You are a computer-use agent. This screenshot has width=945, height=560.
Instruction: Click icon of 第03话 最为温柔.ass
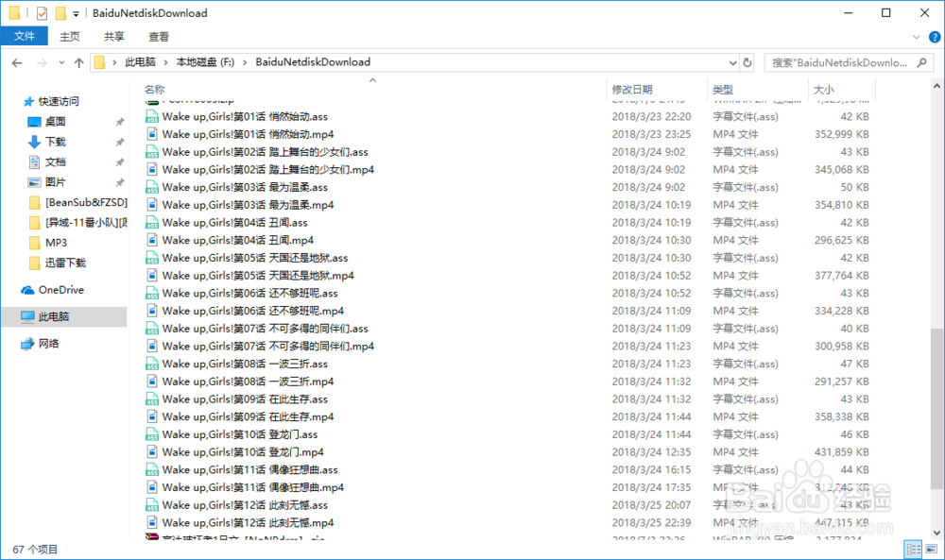point(152,187)
